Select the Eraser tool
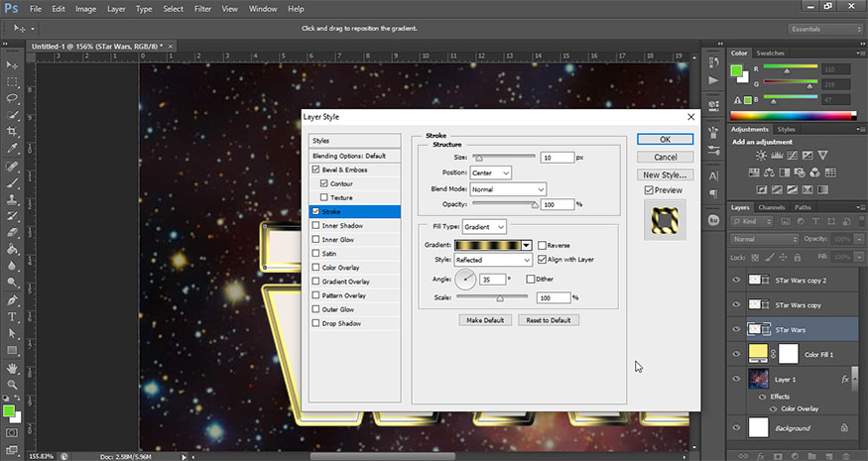The height and width of the screenshot is (461, 868). tap(12, 232)
